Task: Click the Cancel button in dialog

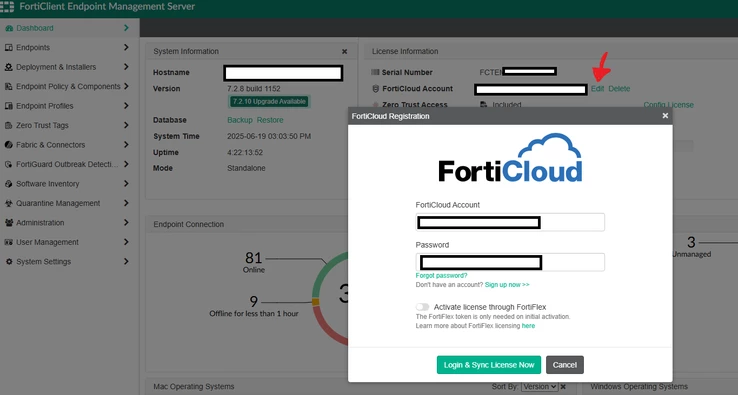Action: coord(565,365)
